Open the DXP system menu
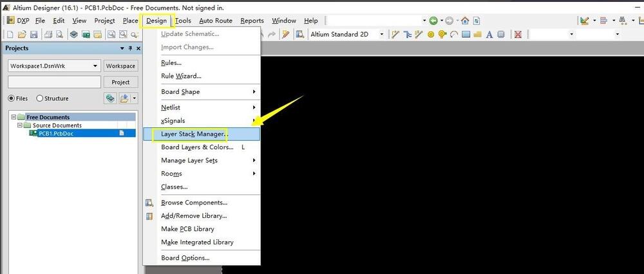The width and height of the screenshot is (644, 274). coord(17,21)
